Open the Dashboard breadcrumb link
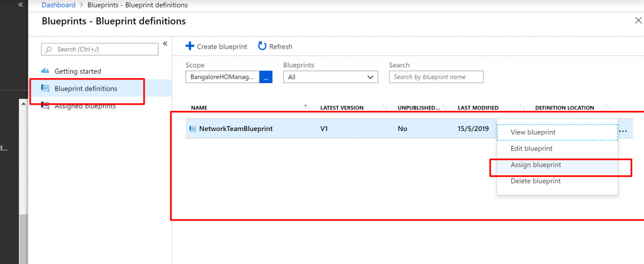The width and height of the screenshot is (644, 264). (58, 5)
